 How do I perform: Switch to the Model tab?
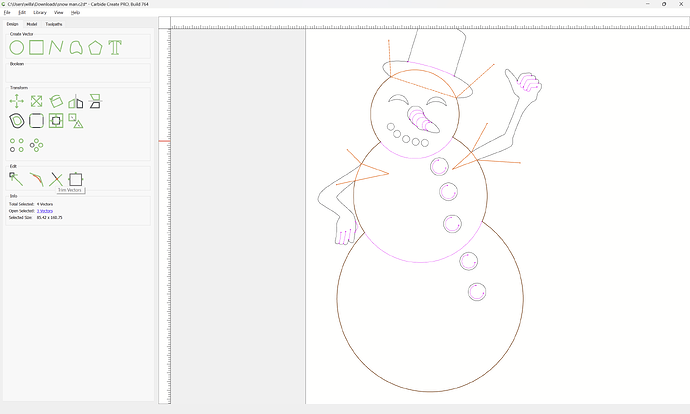[32, 24]
